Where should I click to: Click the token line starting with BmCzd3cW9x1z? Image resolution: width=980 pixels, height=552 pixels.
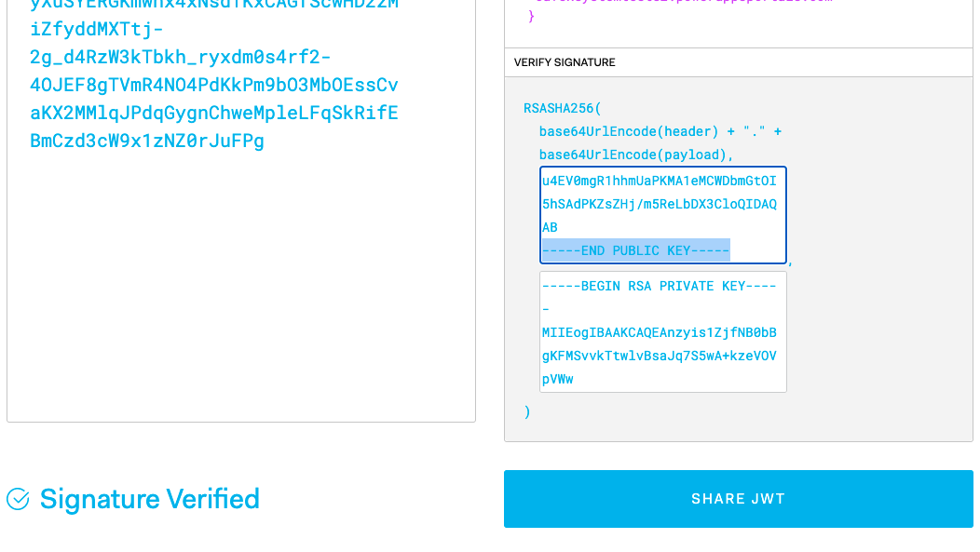[x=147, y=141]
